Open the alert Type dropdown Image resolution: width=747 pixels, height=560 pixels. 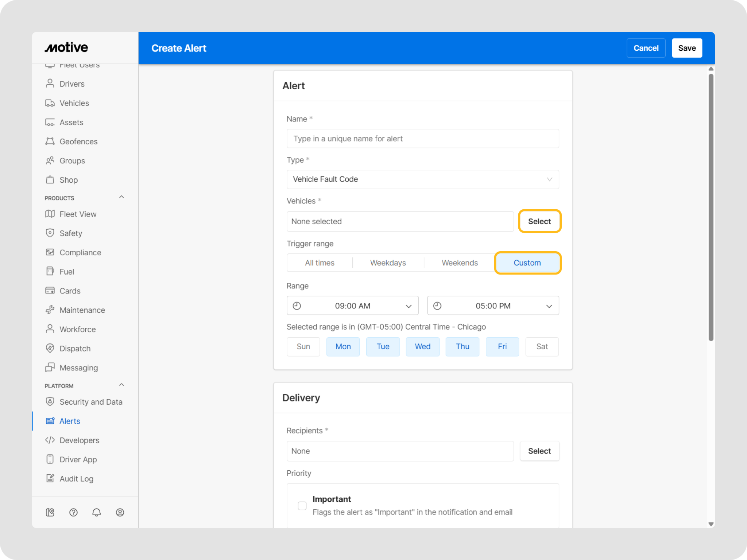pyautogui.click(x=422, y=179)
